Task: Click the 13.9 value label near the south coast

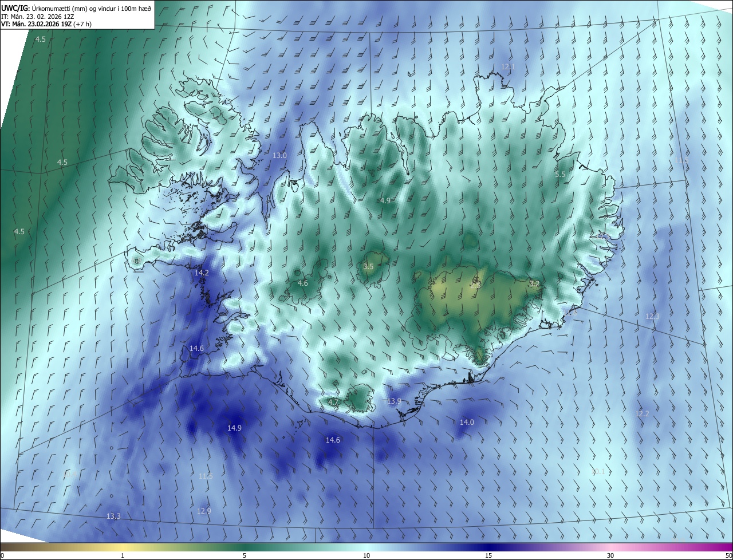Action: [x=394, y=401]
